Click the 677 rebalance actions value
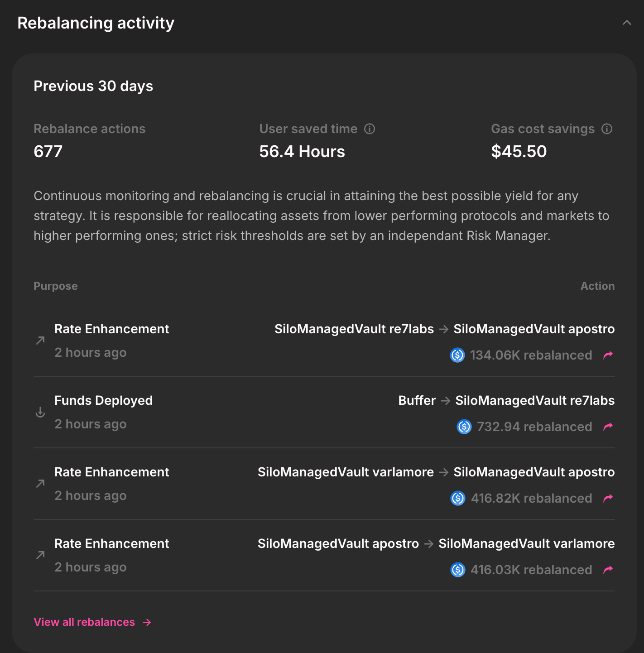This screenshot has width=644, height=653. click(48, 152)
